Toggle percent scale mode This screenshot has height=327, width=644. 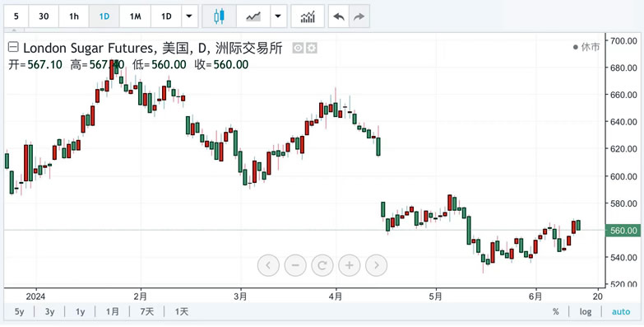556,312
